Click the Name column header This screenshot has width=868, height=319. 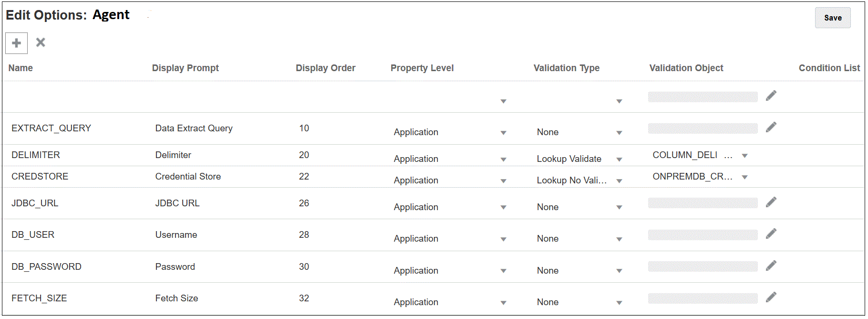(x=21, y=68)
